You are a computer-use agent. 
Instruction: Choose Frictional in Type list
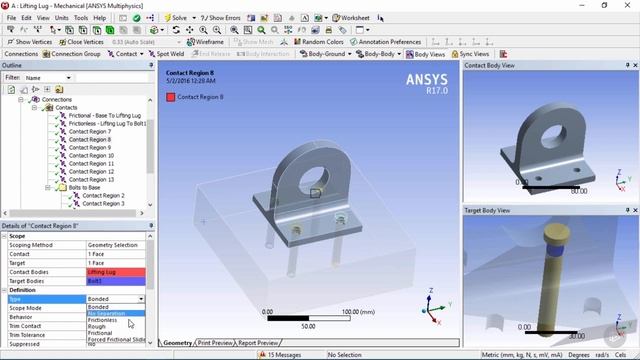(116, 333)
